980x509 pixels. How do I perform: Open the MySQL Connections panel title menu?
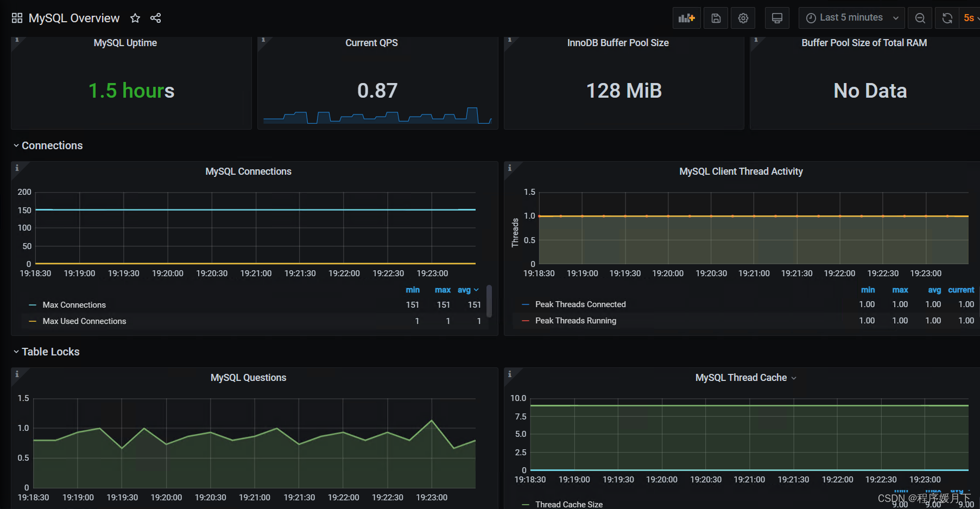(x=248, y=171)
